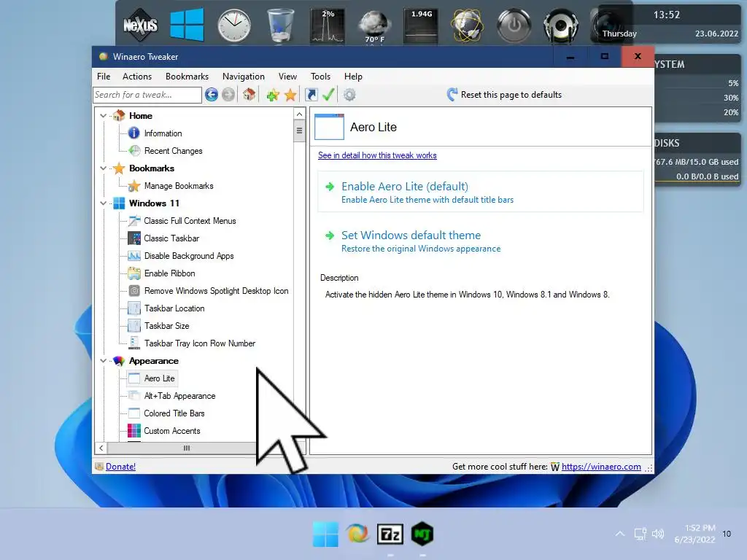Image resolution: width=747 pixels, height=560 pixels.
Task: Click the volume speaker tray icon
Action: click(x=658, y=534)
